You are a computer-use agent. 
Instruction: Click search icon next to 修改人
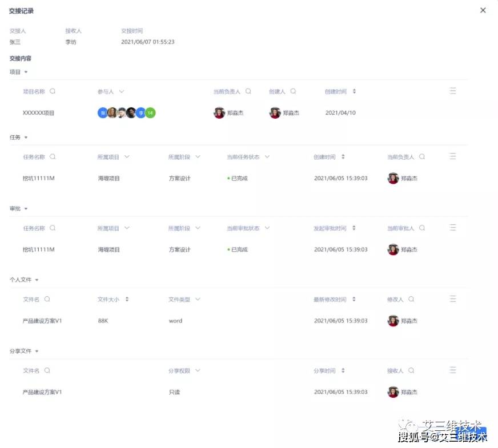pyautogui.click(x=411, y=299)
